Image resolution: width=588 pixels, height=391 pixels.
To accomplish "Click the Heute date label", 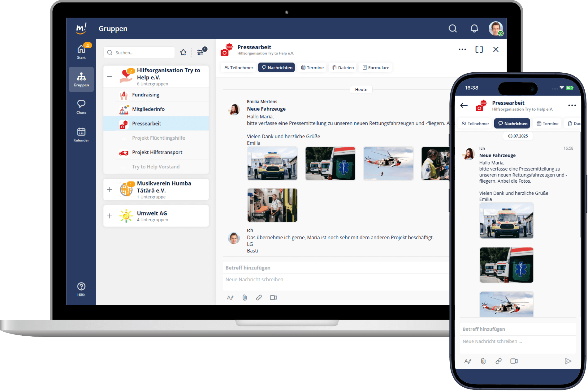I will point(361,90).
